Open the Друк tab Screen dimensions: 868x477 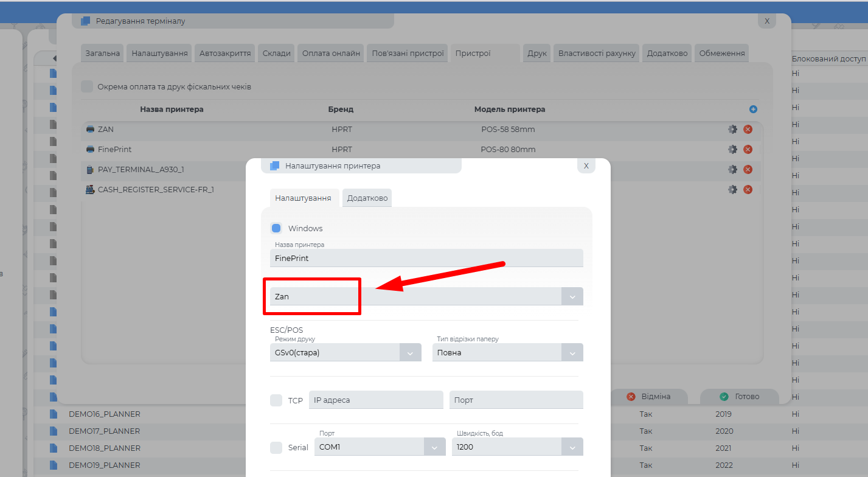(x=537, y=54)
